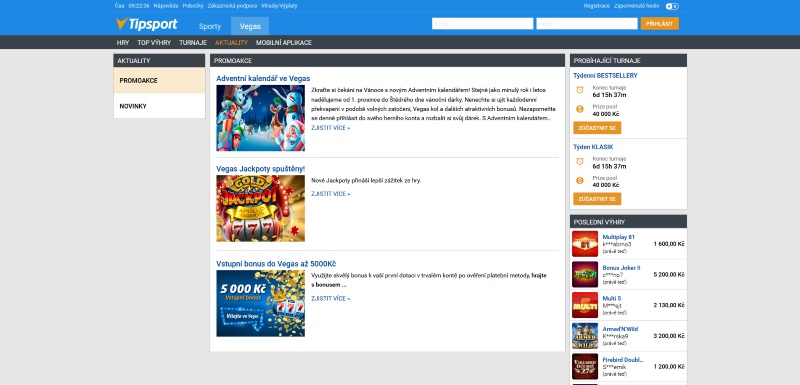The height and width of the screenshot is (385, 800).
Task: Click the Tipsport logo
Action: (x=146, y=24)
